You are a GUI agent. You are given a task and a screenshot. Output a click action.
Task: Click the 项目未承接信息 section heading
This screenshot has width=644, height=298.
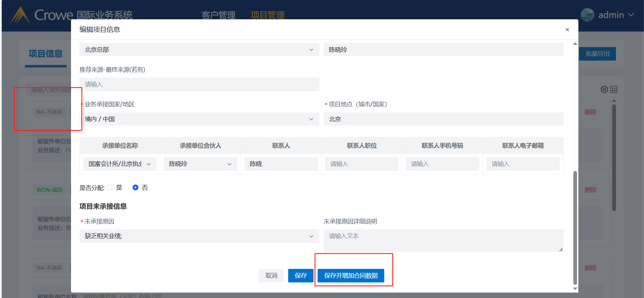pyautogui.click(x=103, y=206)
